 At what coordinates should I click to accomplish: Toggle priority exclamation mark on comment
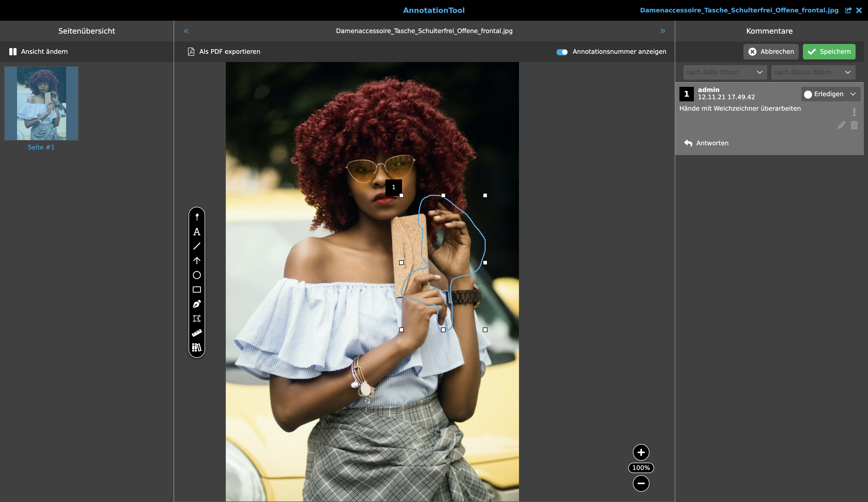pyautogui.click(x=854, y=112)
